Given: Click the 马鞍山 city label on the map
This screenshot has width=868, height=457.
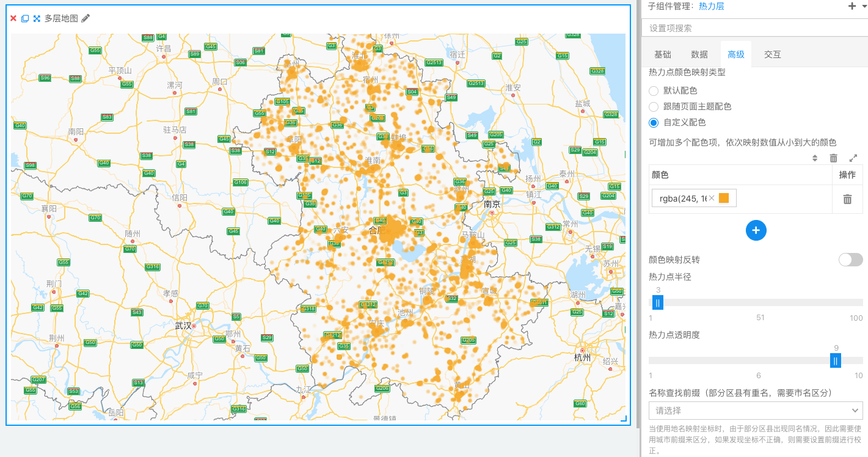Looking at the screenshot, I should coord(473,235).
